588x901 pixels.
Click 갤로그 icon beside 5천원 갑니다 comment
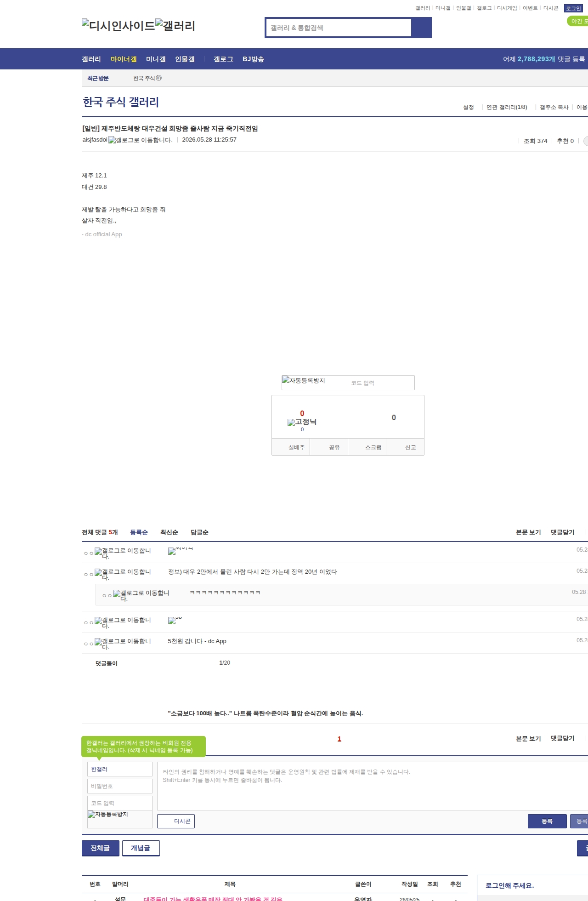[123, 644]
